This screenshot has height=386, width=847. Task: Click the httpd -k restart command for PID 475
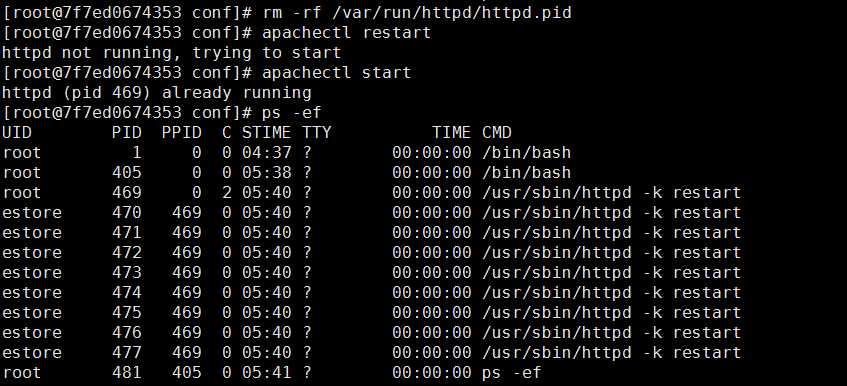point(611,313)
